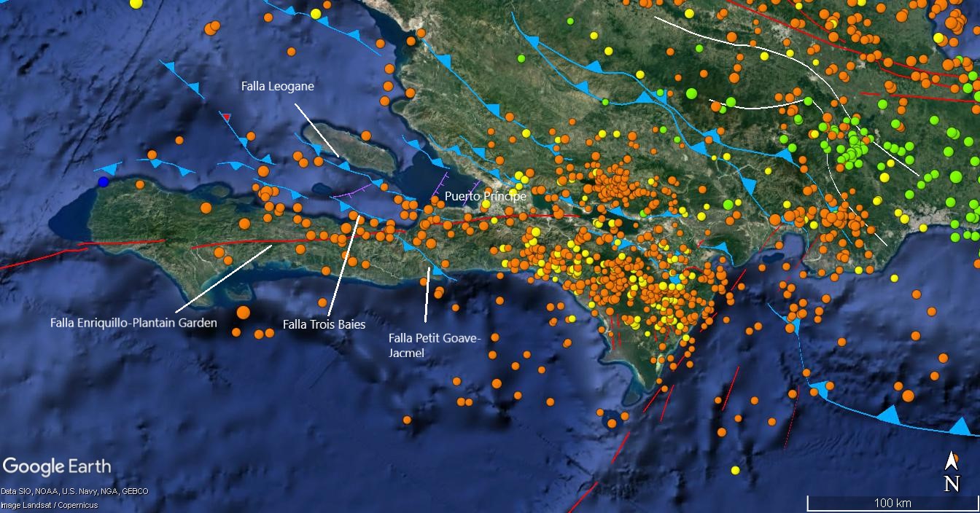Select the 'Falla Trois Baies' label
This screenshot has height=513, width=980.
[x=324, y=325]
